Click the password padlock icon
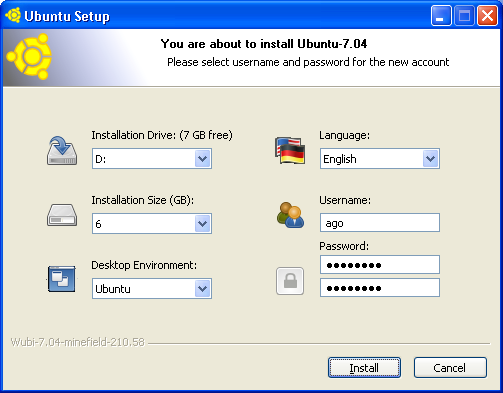The image size is (503, 393). (x=290, y=281)
